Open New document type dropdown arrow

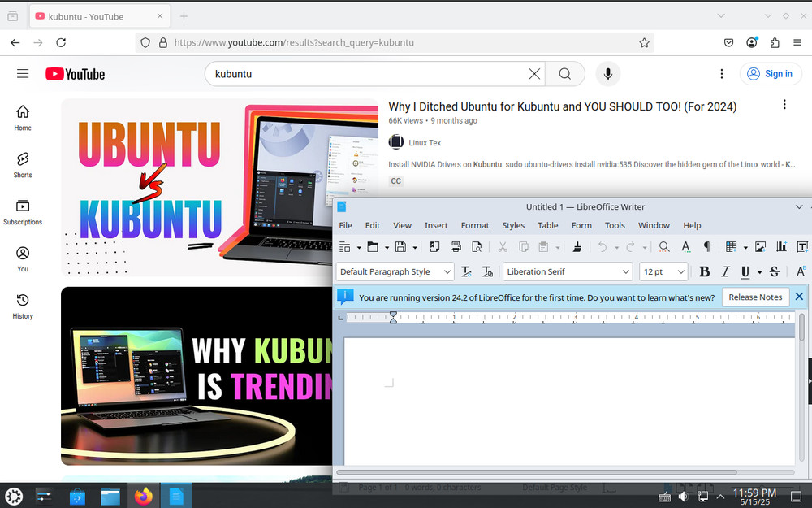(x=358, y=248)
